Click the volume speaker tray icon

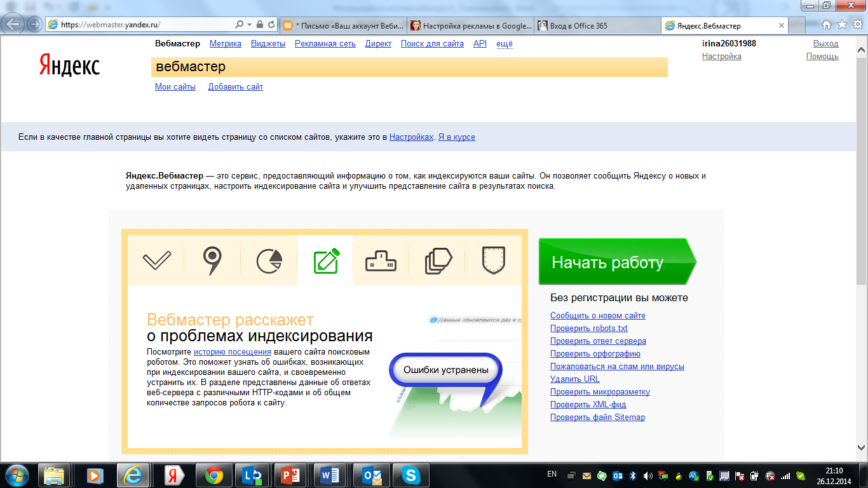pos(648,475)
